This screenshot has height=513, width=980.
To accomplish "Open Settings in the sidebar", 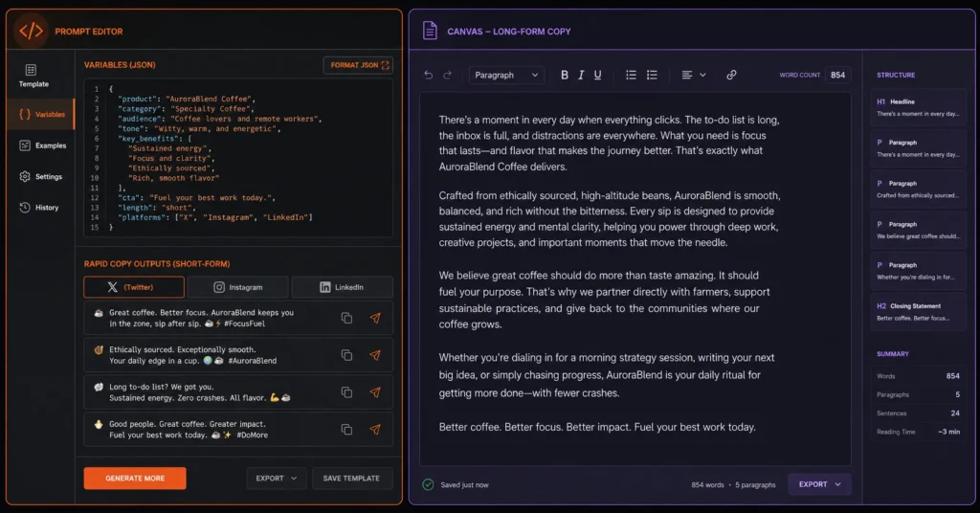I will 40,177.
